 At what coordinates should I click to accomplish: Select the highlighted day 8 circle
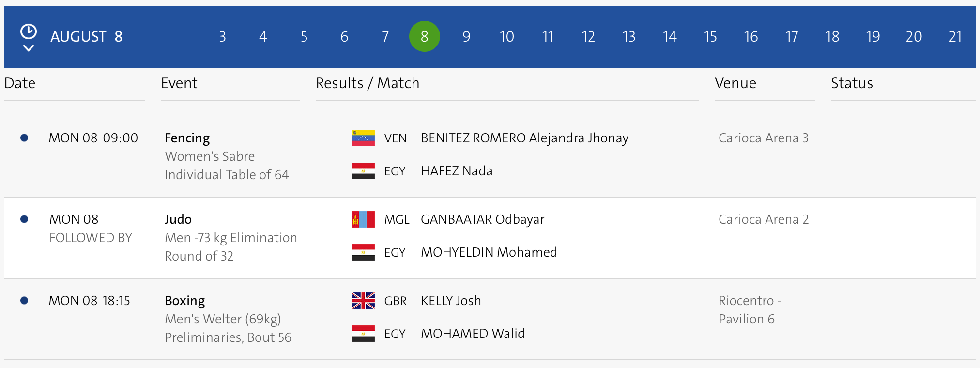click(425, 37)
